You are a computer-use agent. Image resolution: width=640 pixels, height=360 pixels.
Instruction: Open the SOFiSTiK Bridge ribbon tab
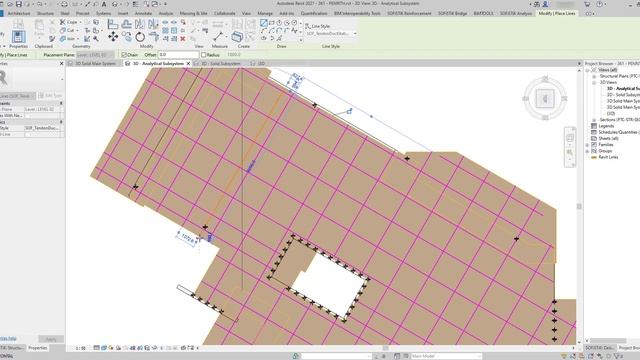(452, 13)
